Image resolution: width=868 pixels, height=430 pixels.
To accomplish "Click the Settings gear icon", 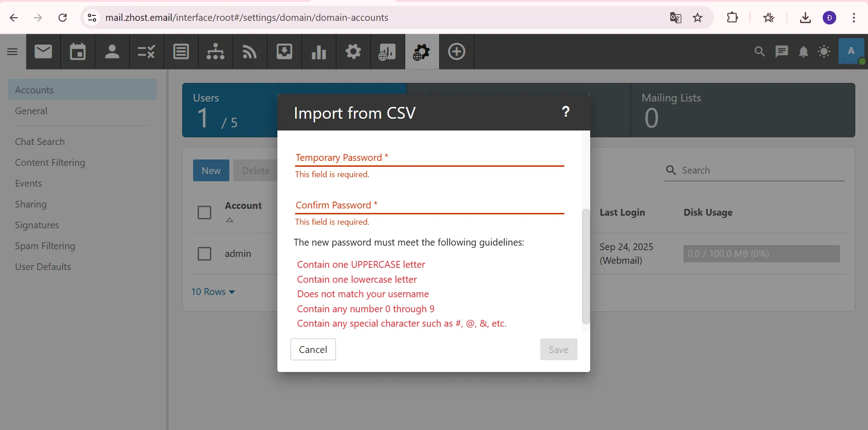I will [x=353, y=52].
